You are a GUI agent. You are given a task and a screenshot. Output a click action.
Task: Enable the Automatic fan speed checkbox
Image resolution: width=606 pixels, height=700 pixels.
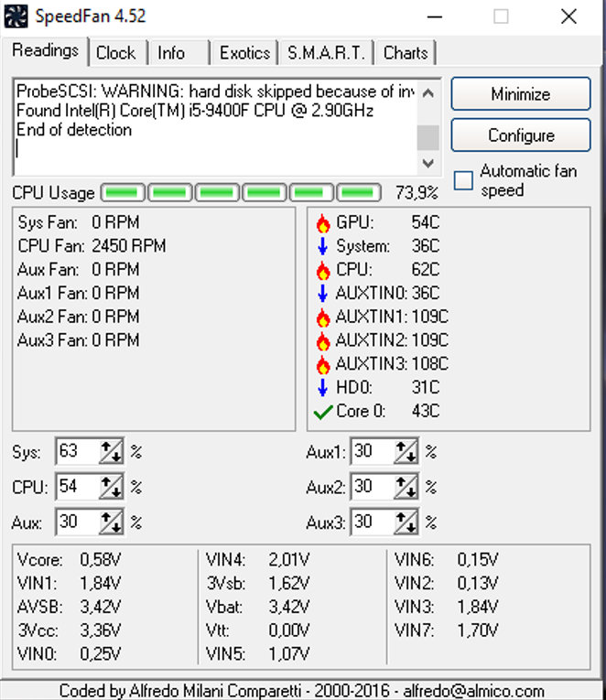tap(463, 180)
